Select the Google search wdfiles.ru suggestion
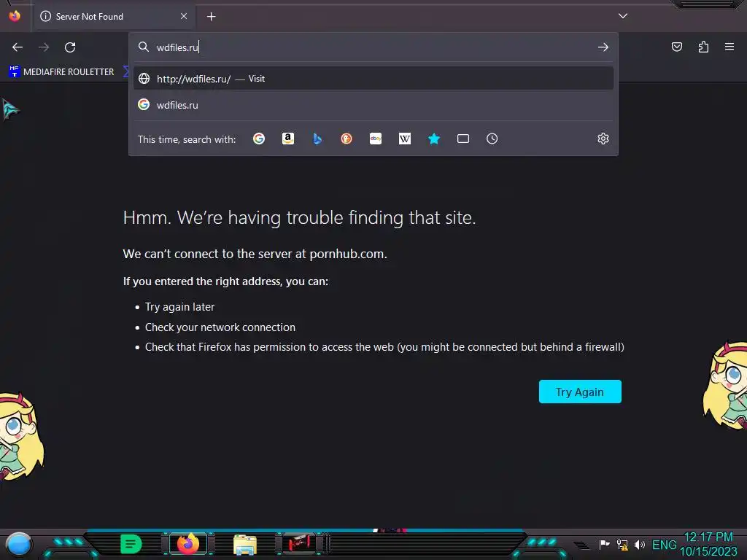 [x=373, y=105]
